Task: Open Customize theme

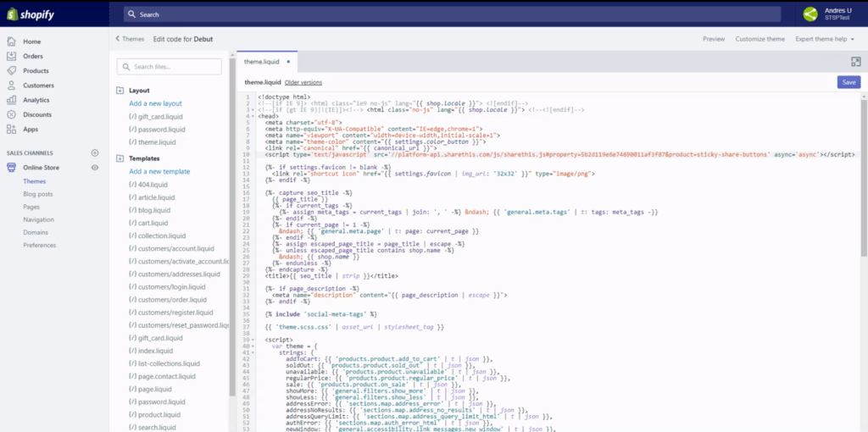Action: 760,39
